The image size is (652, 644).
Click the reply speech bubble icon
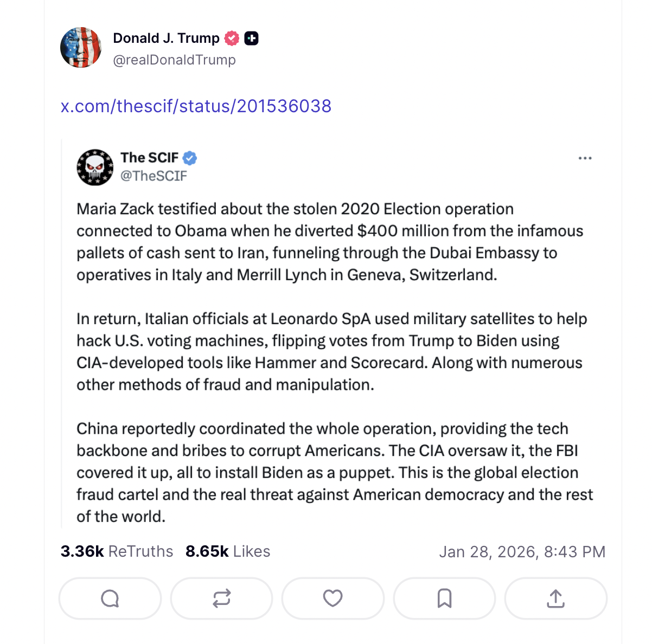(110, 598)
